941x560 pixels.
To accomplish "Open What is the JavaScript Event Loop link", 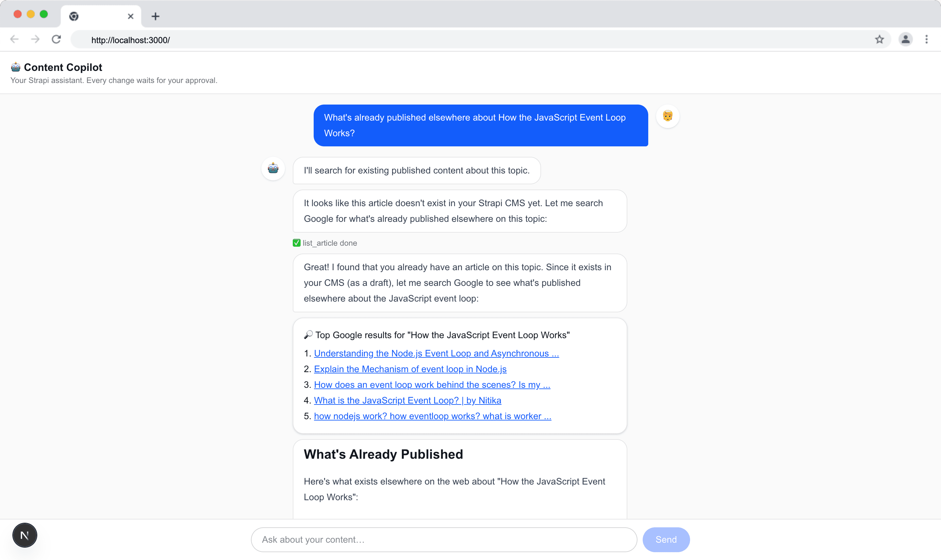I will [x=407, y=400].
